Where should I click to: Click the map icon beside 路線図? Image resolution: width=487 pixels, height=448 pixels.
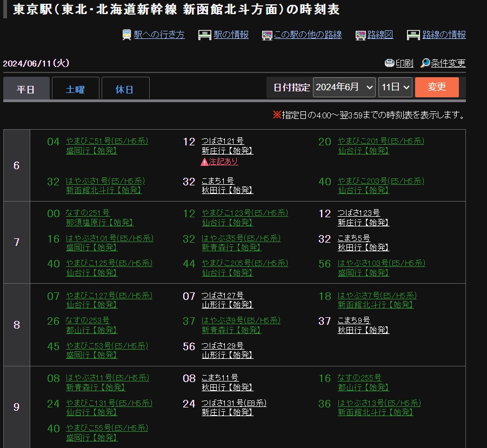[x=361, y=35]
